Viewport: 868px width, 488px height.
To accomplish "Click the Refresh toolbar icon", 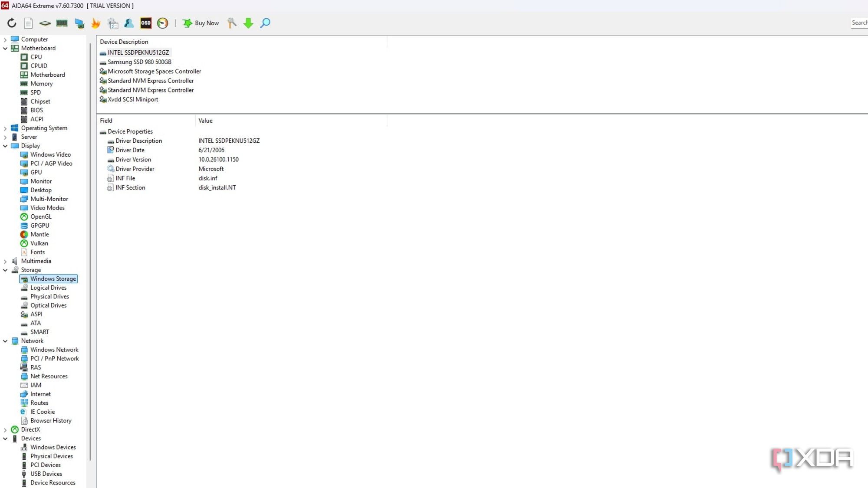I will click(x=12, y=23).
